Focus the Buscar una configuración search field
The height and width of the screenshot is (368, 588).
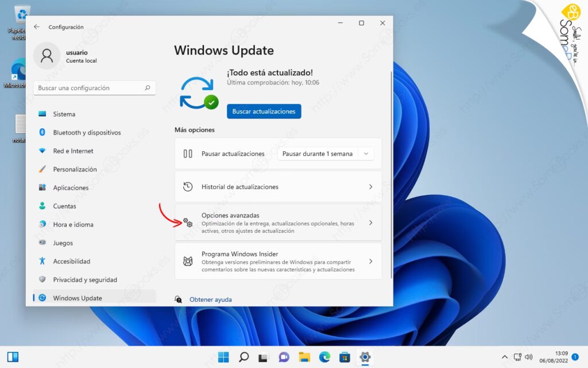pos(89,88)
